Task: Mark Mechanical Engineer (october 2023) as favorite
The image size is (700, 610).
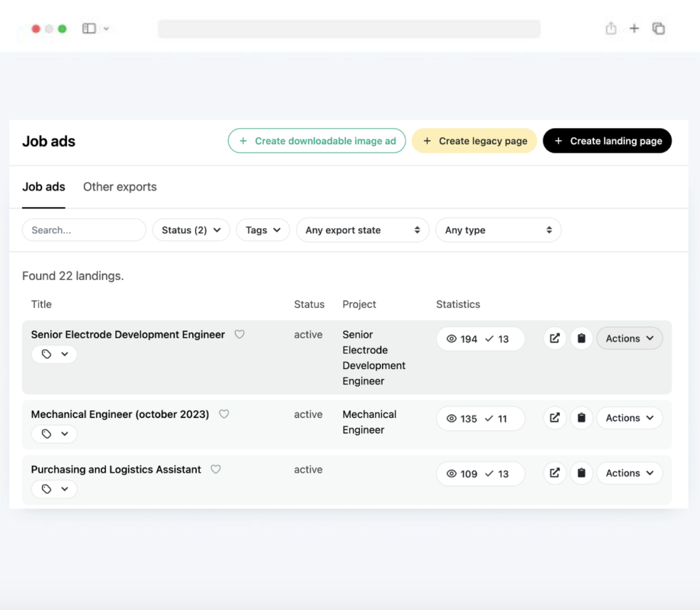Action: pos(223,414)
